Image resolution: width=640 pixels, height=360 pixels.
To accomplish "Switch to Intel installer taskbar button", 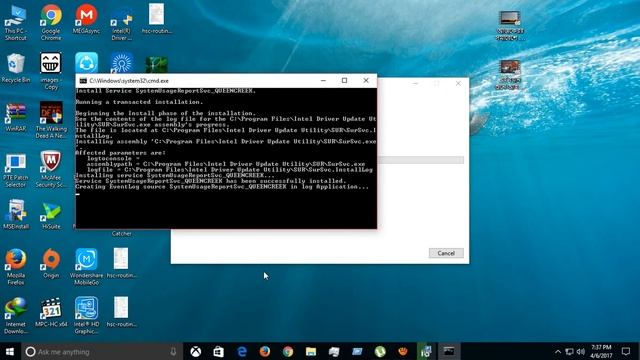I will point(426,351).
